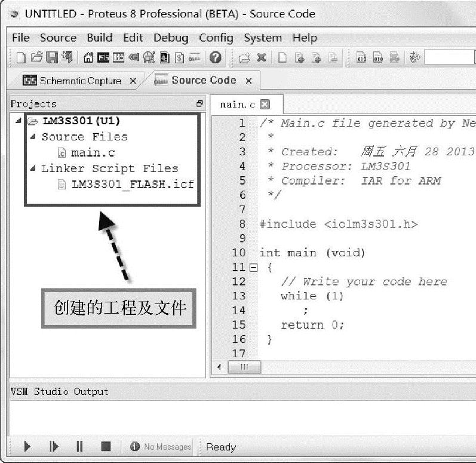Collapse the LM3S301(U1) project node
Image resolution: width=476 pixels, height=463 pixels.
click(18, 121)
